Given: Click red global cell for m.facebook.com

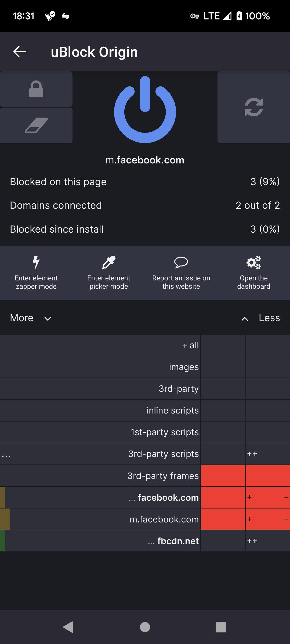Looking at the screenshot, I should click(223, 519).
